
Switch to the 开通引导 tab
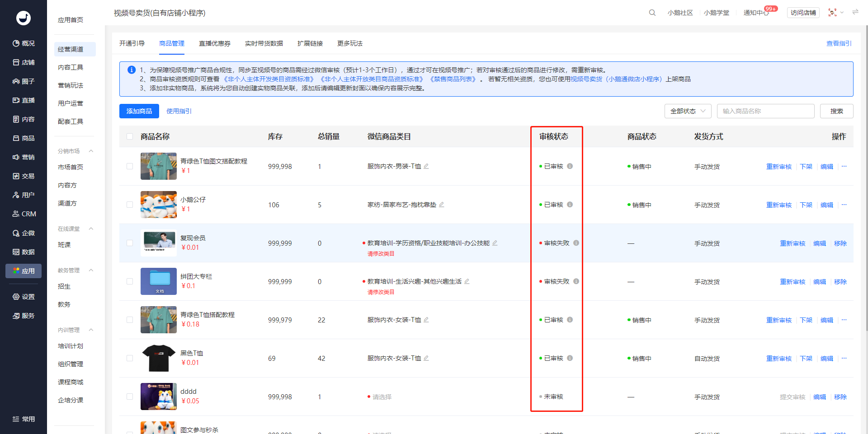(x=132, y=43)
